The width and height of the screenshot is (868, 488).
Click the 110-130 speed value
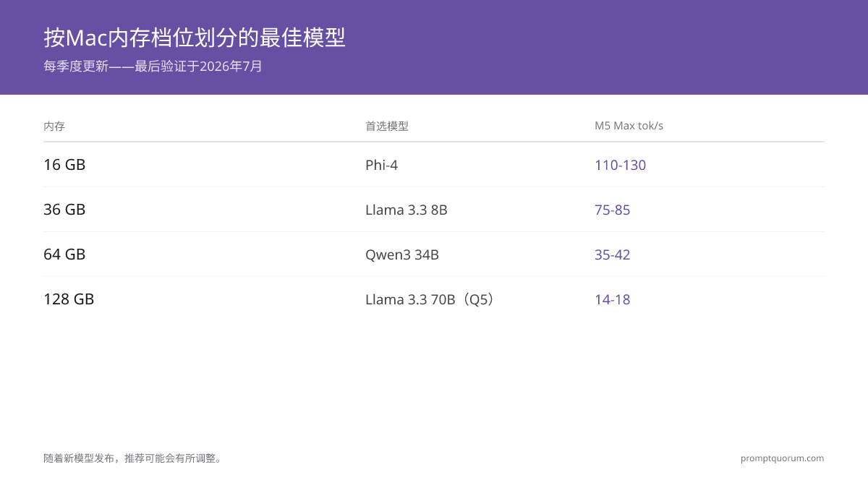click(x=620, y=166)
